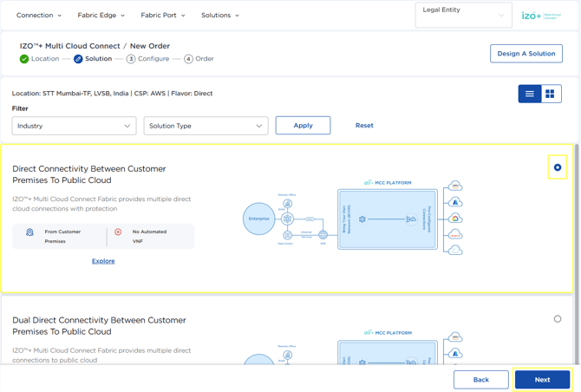Image resolution: width=581 pixels, height=392 pixels.
Task: Select step 3 Configure
Action: (x=147, y=59)
